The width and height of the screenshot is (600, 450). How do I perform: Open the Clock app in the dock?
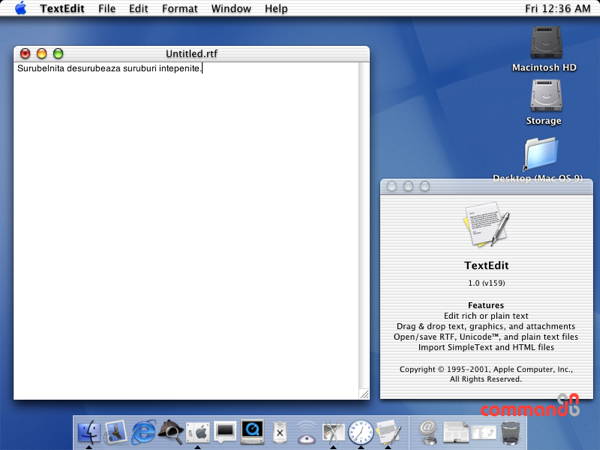pyautogui.click(x=360, y=432)
